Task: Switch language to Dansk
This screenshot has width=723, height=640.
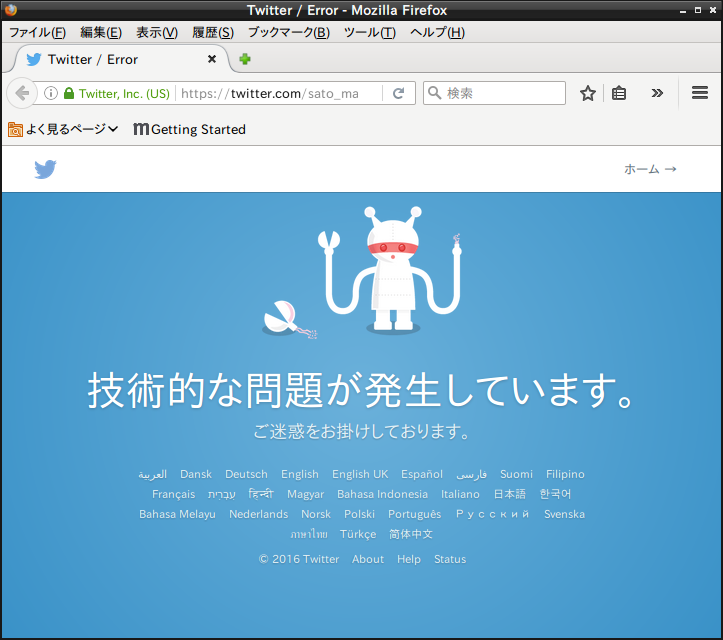Action: tap(196, 474)
